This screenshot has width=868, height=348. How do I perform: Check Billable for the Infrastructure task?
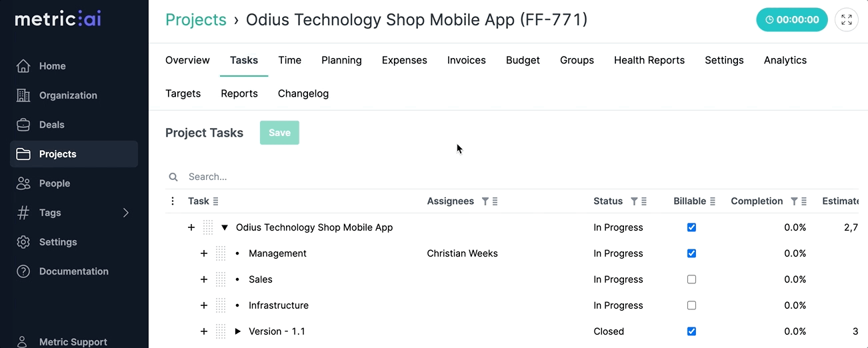[x=691, y=305]
